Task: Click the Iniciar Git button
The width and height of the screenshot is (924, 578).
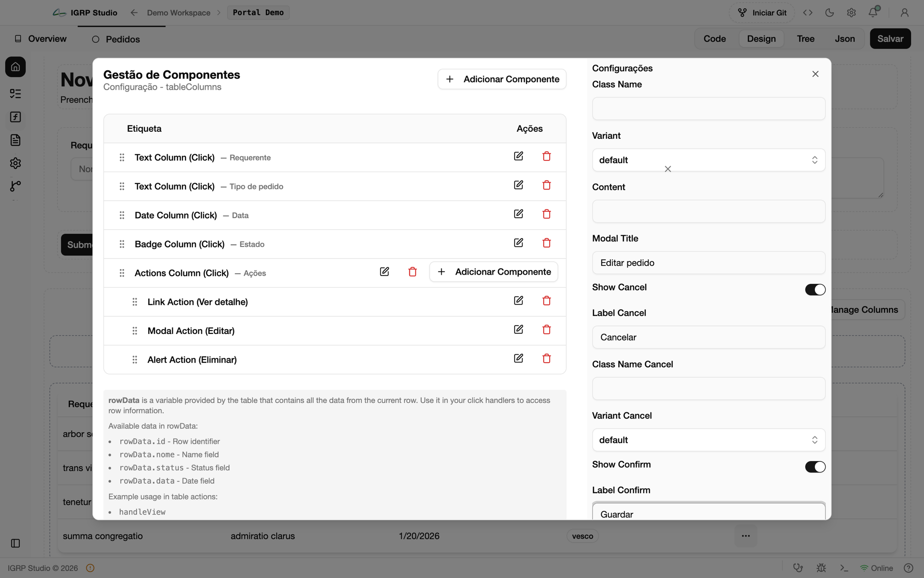Action: point(761,13)
